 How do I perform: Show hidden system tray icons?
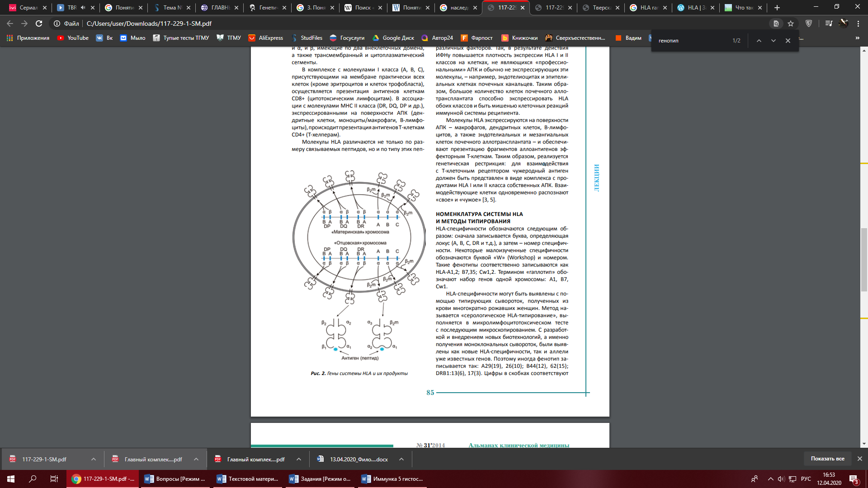coord(770,479)
